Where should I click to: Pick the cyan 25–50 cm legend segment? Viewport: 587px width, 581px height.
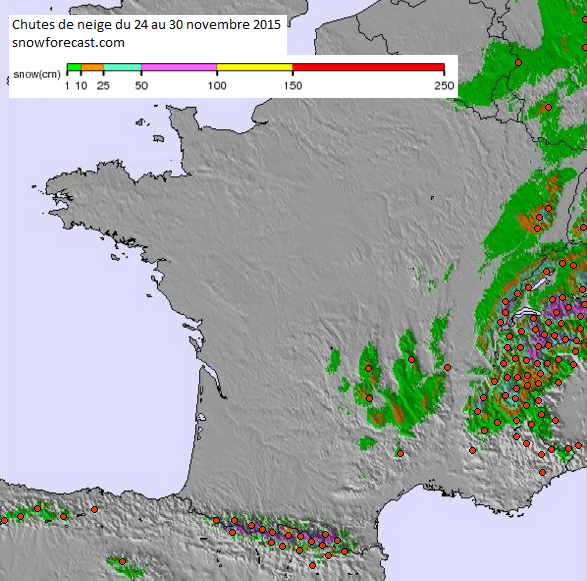click(122, 67)
